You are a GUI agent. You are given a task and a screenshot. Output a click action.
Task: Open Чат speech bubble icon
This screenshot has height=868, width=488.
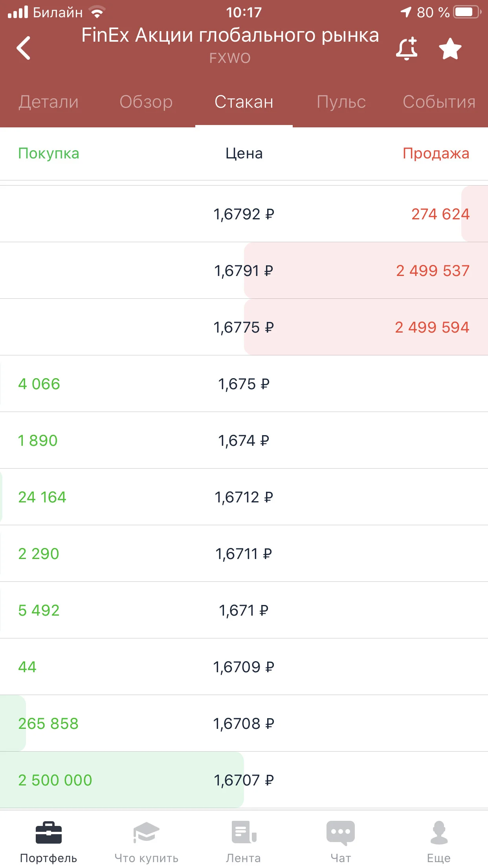[x=341, y=833]
